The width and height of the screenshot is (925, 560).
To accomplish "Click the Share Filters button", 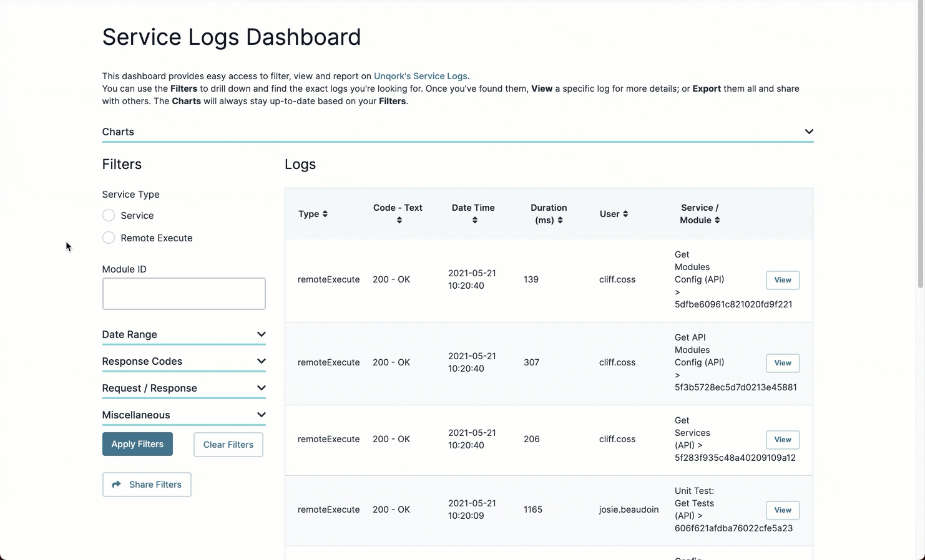I will (x=147, y=485).
